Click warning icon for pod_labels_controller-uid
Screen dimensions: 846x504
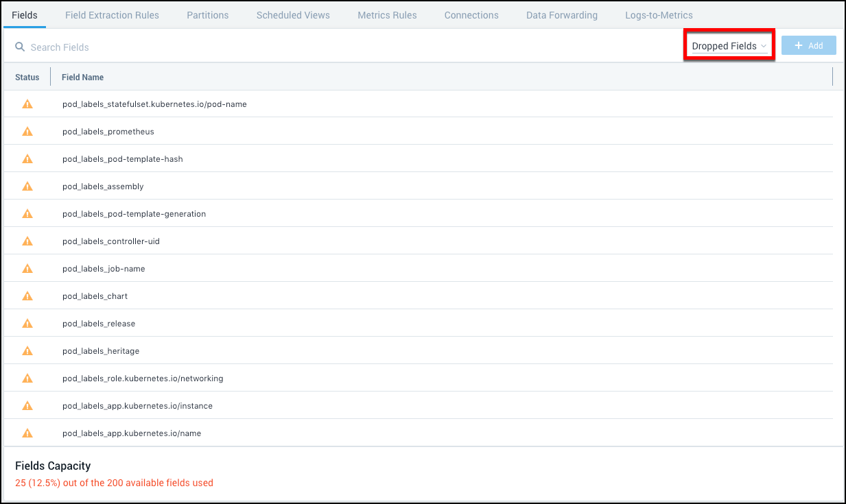click(27, 241)
